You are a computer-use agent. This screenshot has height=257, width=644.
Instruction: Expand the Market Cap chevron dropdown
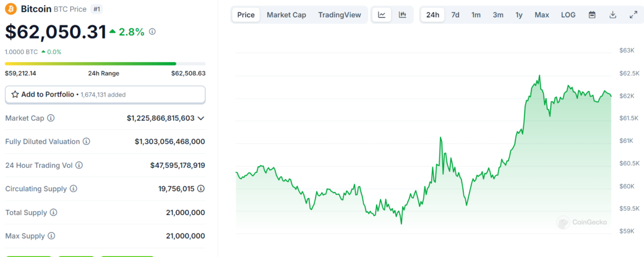point(201,118)
